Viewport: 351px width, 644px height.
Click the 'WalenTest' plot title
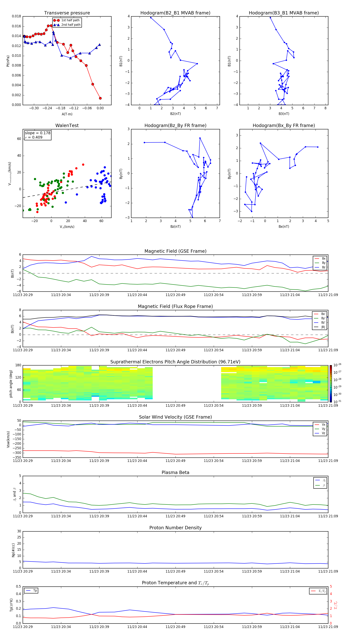(67, 125)
